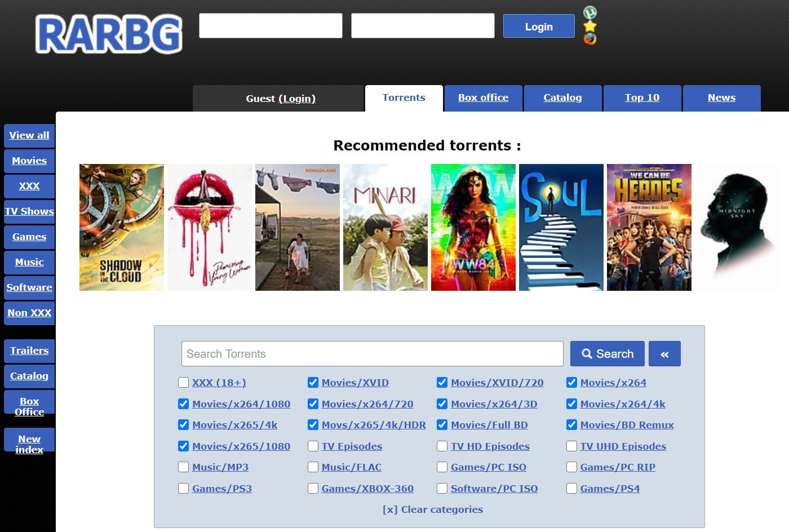Check the Games/PS3 checkbox
789x532 pixels.
point(183,489)
